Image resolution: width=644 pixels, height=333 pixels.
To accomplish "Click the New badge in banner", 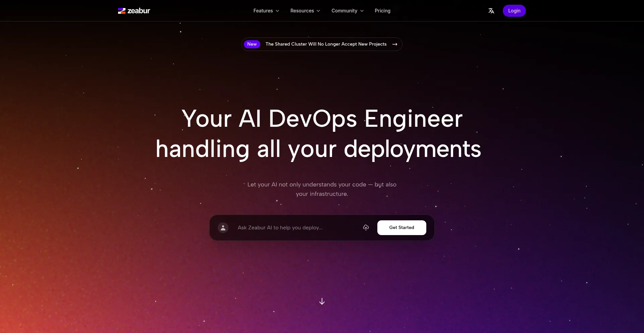I will coord(252,44).
